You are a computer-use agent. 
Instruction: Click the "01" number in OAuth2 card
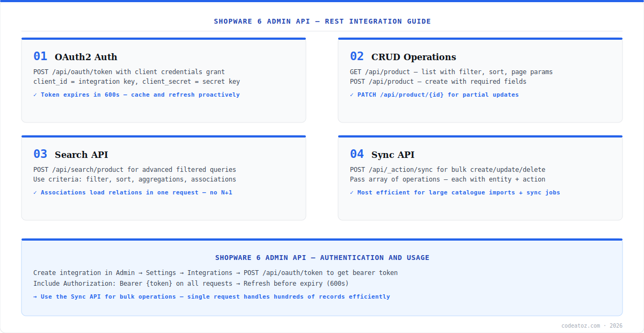40,56
